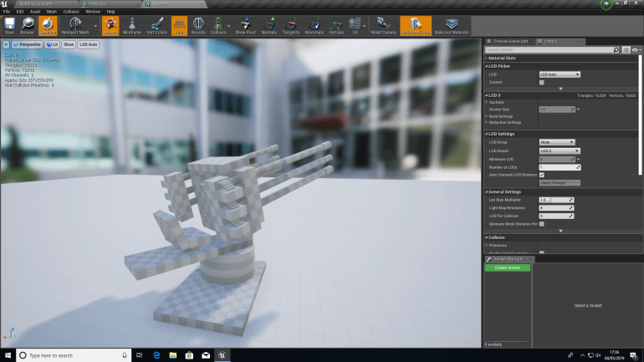Open the LOD Auto dropdown in LOD Picker
The image size is (644, 362).
558,74
